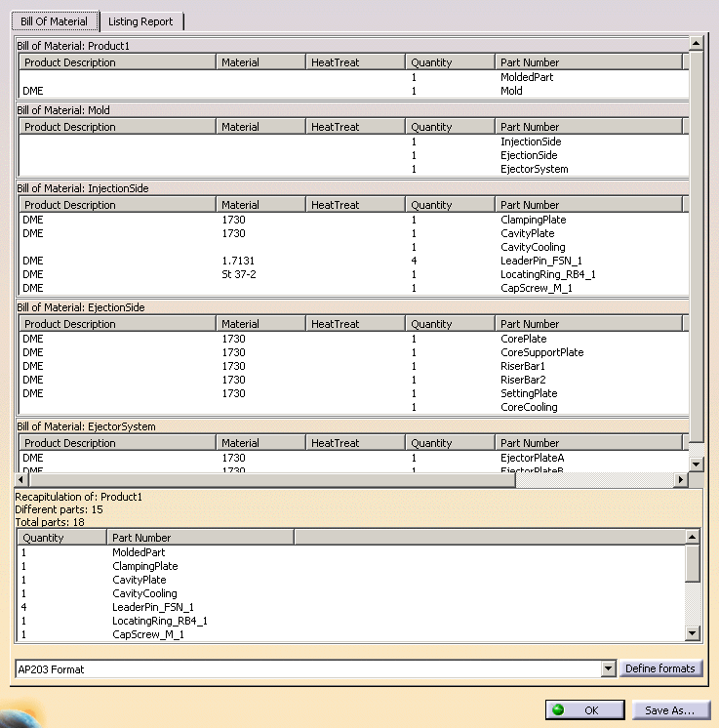Click Part Number header in EjectorSystem table

[589, 443]
